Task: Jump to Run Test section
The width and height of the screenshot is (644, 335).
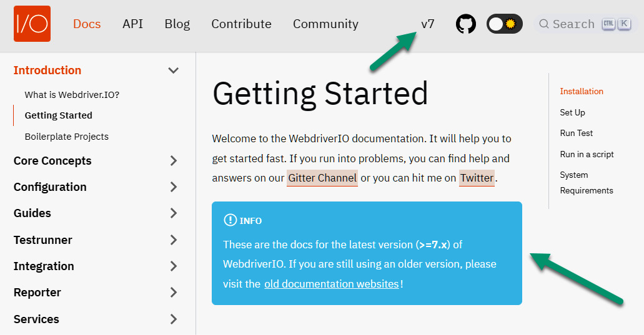Action: point(577,134)
